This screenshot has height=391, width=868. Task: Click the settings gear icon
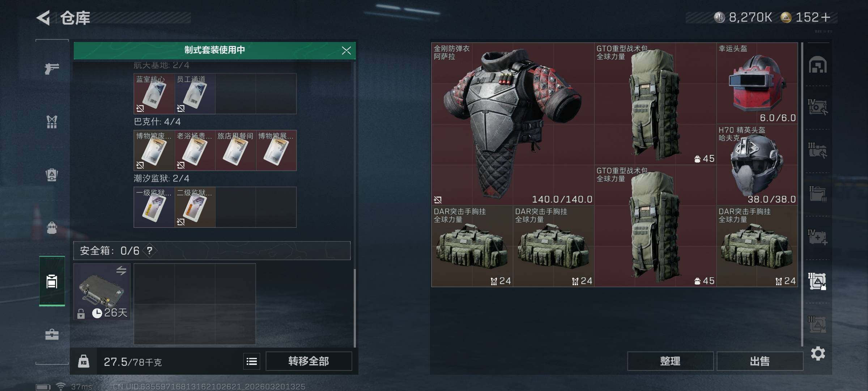click(x=818, y=353)
